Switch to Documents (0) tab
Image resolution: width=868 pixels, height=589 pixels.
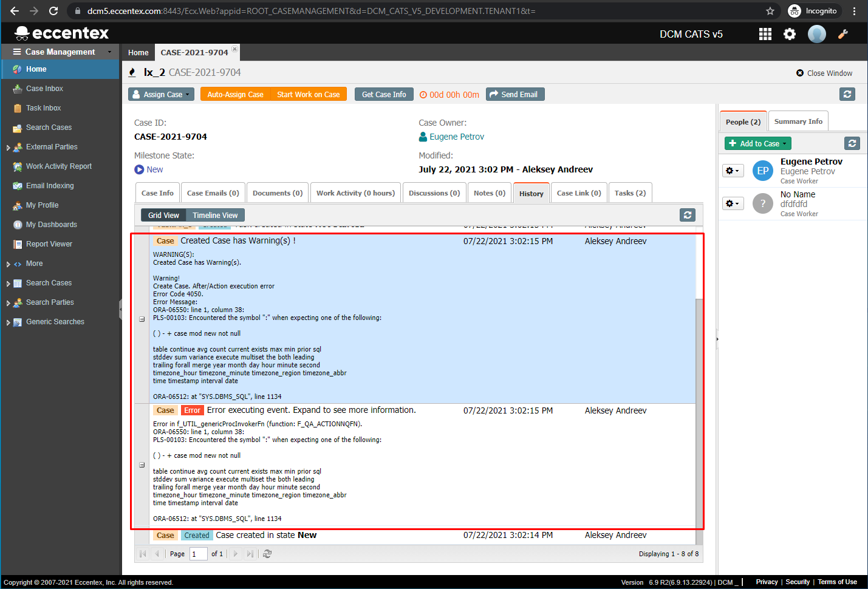pyautogui.click(x=278, y=192)
